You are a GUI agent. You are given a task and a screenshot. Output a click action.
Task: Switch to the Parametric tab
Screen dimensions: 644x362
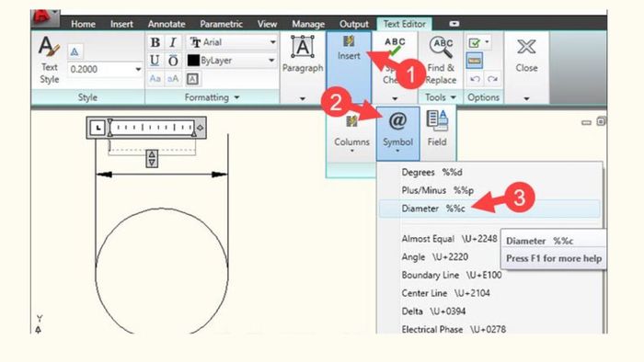(221, 24)
